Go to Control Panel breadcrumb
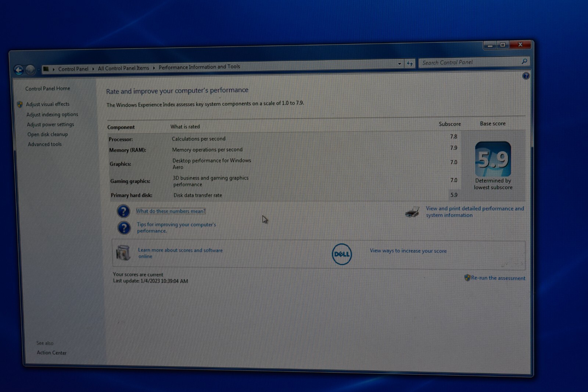Viewport: 588px width, 392px height. 73,69
